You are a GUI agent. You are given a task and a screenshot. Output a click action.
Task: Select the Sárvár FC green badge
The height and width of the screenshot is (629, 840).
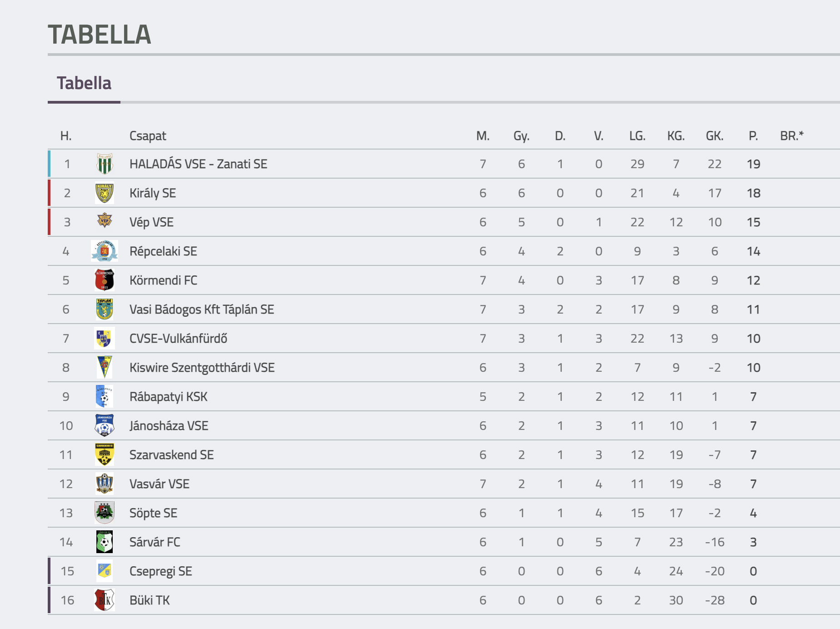click(105, 542)
